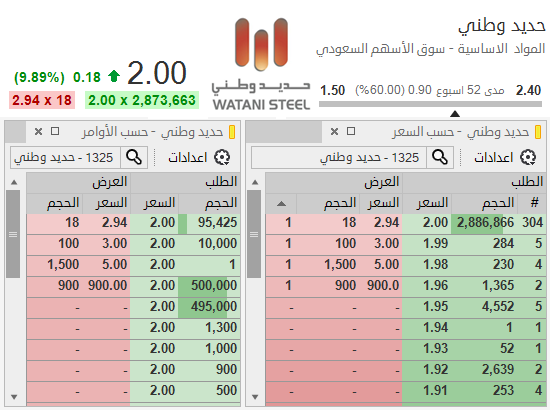Screen dimensions: 550x410
Task: Click 52-week high value '2.40'
Action: tap(529, 90)
